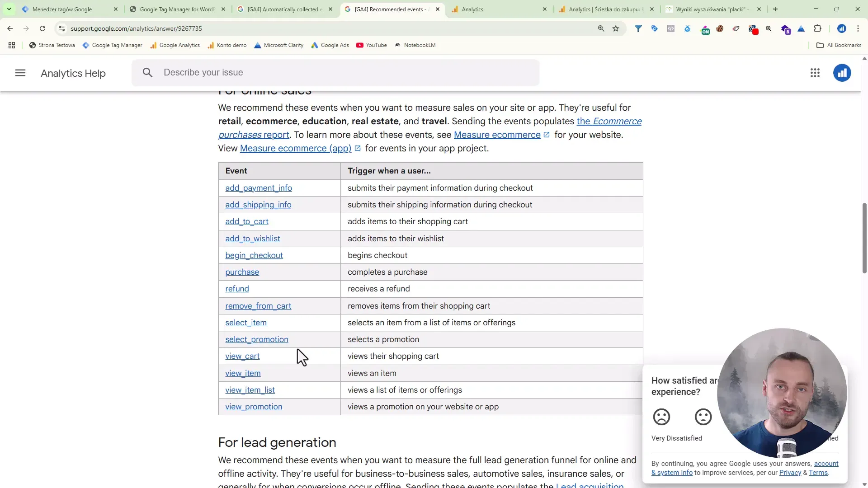Open the add_to_cart event link

247,221
